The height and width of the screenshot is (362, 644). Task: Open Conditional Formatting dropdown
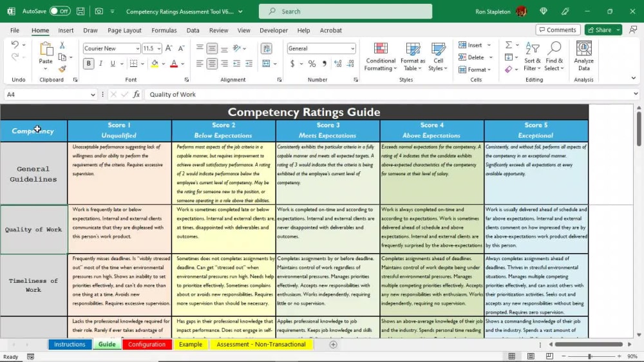pyautogui.click(x=381, y=57)
